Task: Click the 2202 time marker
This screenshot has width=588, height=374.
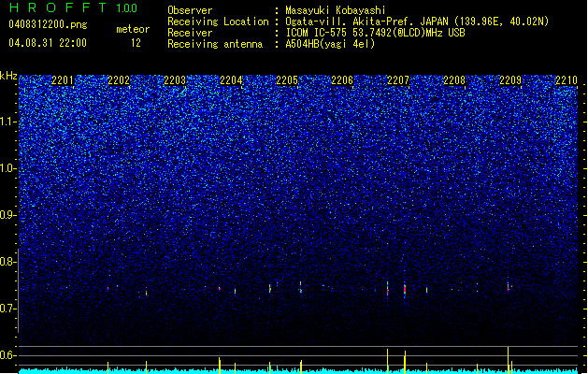Action: 119,80
